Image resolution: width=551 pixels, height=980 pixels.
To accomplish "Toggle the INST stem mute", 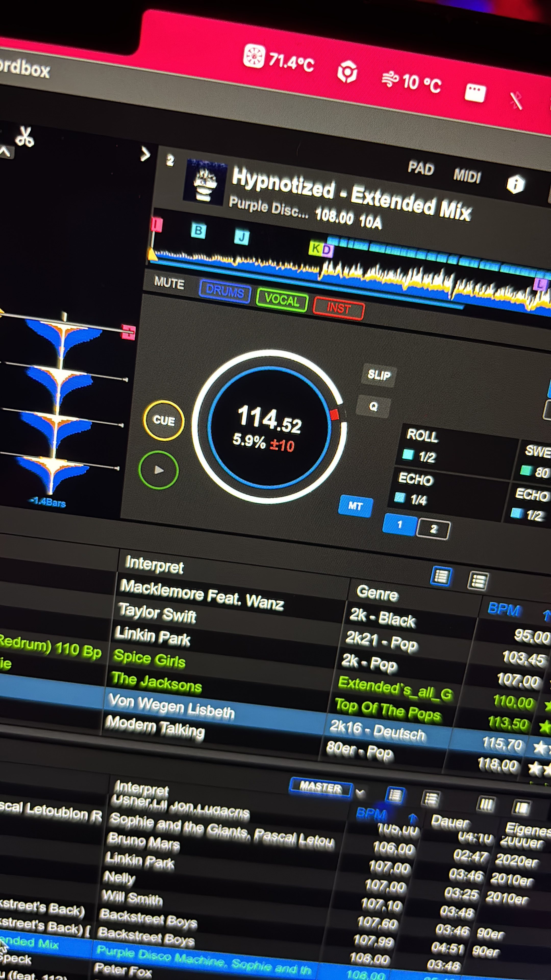I will pos(339,309).
